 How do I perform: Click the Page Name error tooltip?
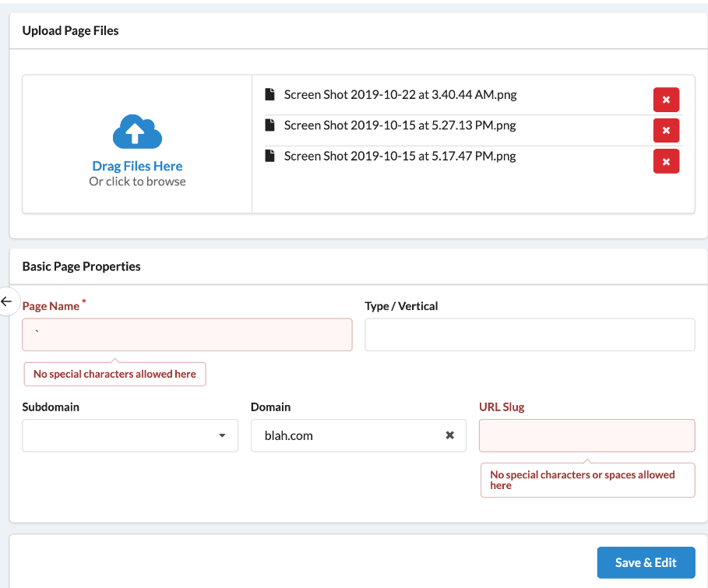[x=114, y=374]
